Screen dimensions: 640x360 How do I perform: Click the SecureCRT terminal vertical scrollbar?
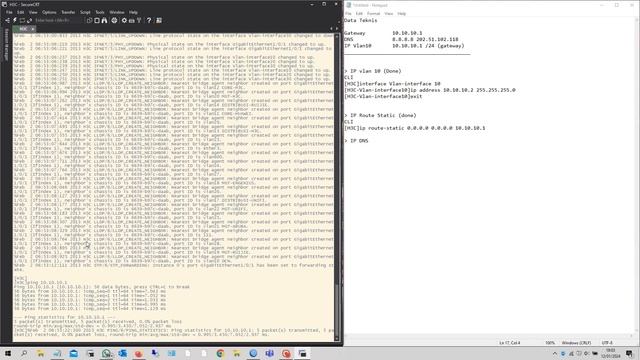point(337,188)
